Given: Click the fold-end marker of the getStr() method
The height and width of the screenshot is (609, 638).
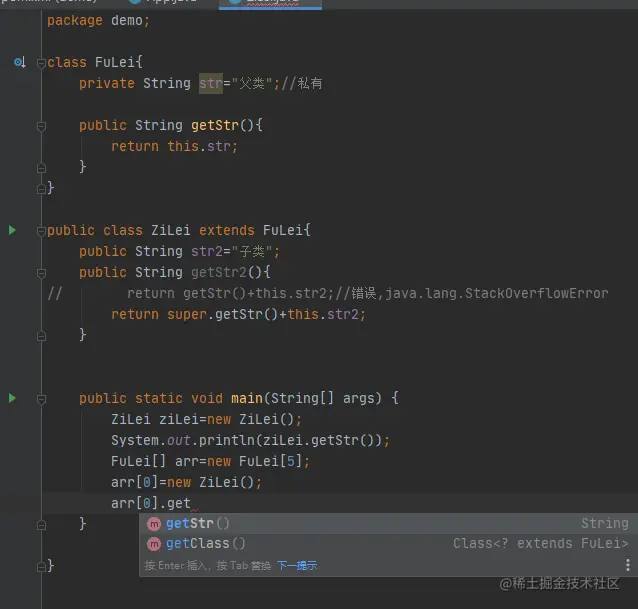Looking at the screenshot, I should (x=41, y=168).
